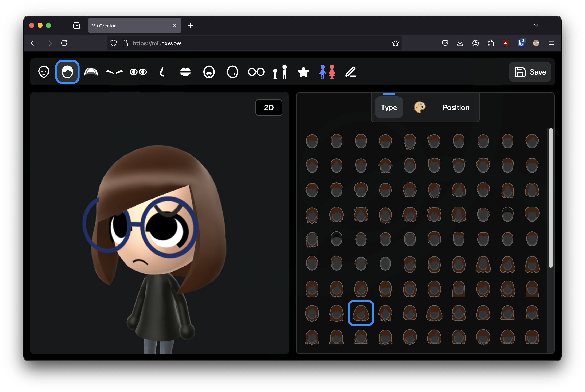The height and width of the screenshot is (392, 585).
Task: Click the pencil edit name icon
Action: coord(350,72)
